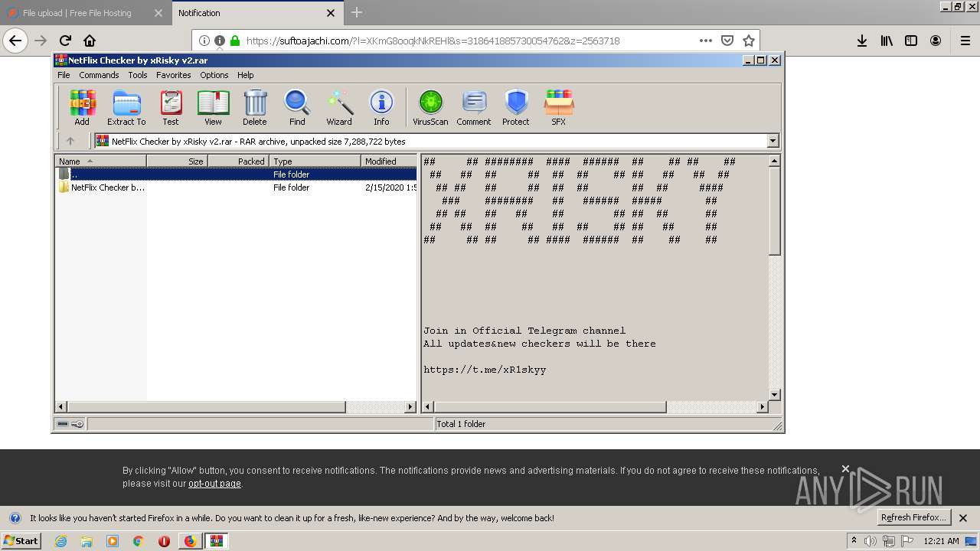Click the suftoajachi.com address bar
This screenshot has width=980, height=551.
tap(433, 41)
